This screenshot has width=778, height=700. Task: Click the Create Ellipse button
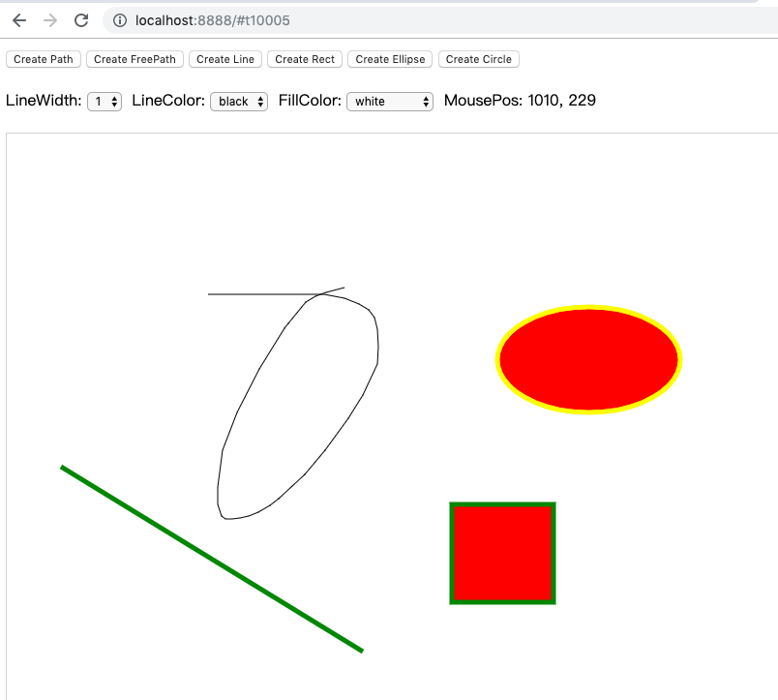click(x=390, y=59)
